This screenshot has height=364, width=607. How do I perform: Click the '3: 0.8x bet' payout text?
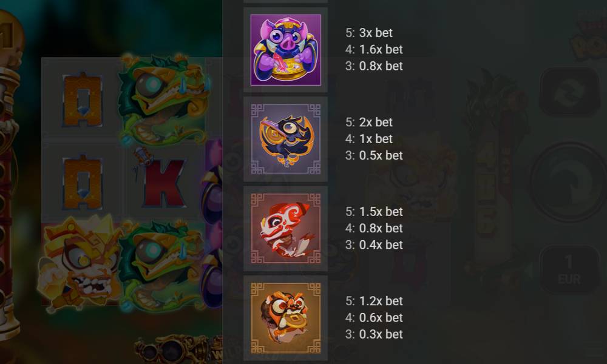click(x=374, y=66)
